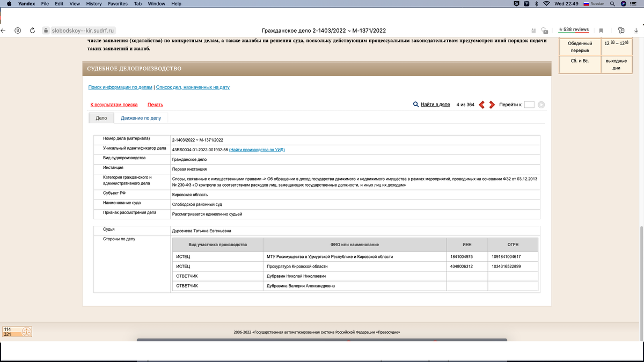Open the Tab menu
644x362 pixels.
pyautogui.click(x=138, y=4)
